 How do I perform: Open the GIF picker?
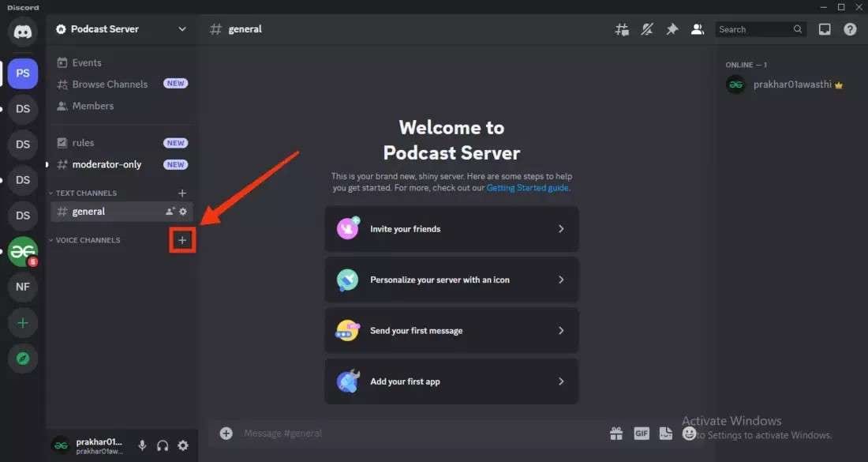pos(642,434)
